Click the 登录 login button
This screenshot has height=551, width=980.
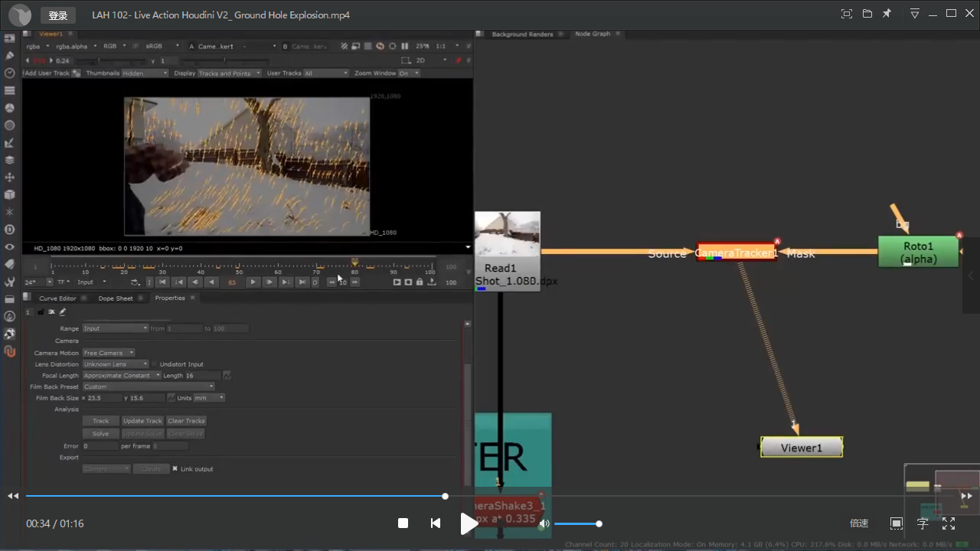pyautogui.click(x=58, y=15)
